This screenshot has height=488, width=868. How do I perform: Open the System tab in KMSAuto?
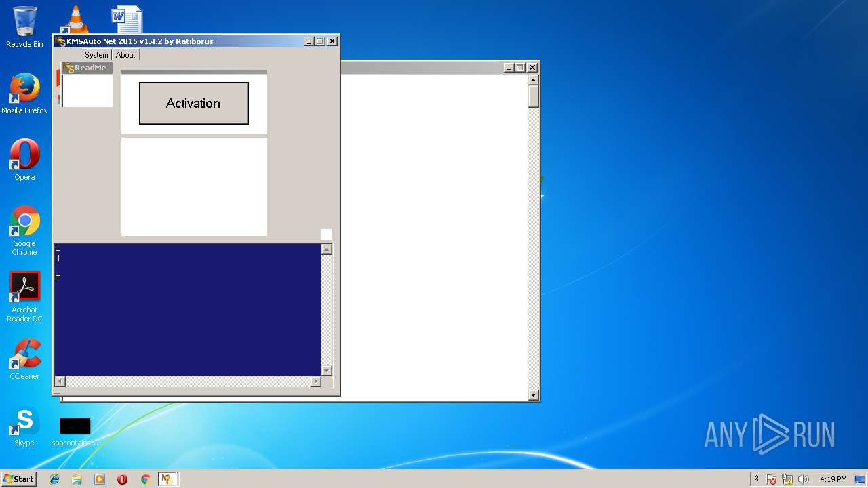coord(96,55)
